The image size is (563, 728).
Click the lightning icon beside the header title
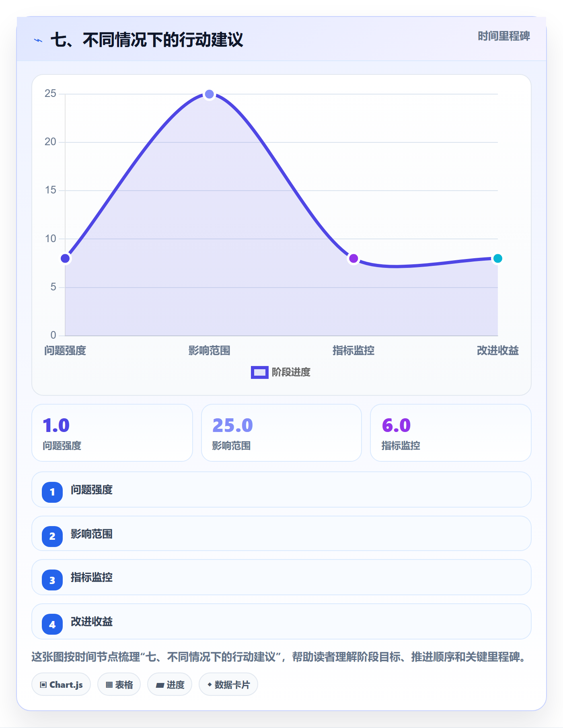[x=38, y=40]
